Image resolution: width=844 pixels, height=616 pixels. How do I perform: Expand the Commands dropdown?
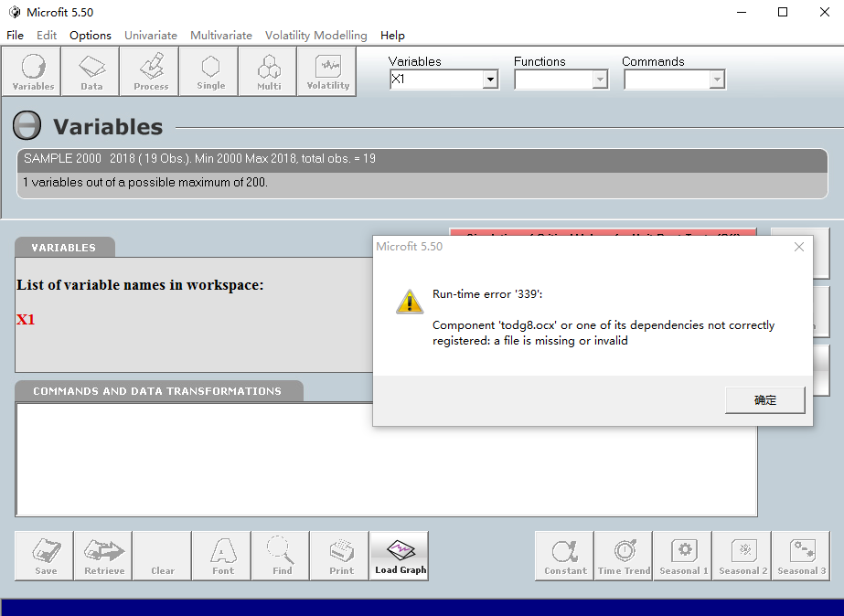716,80
